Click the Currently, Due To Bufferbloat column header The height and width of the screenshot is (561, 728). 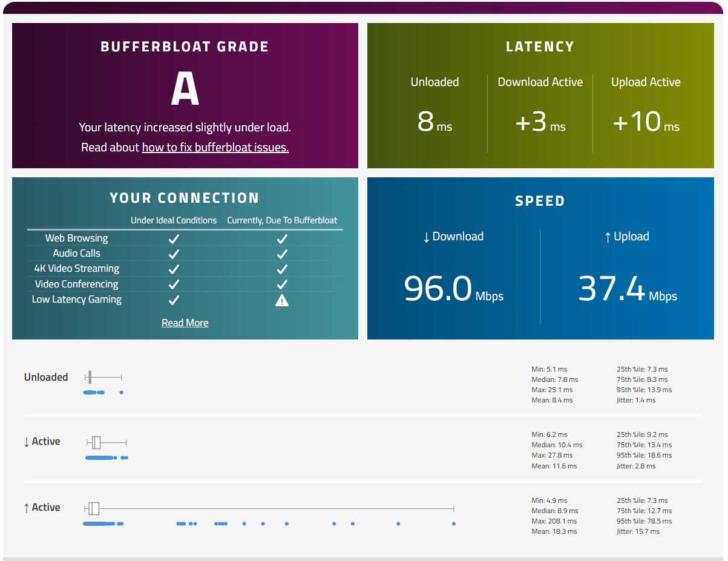point(282,220)
